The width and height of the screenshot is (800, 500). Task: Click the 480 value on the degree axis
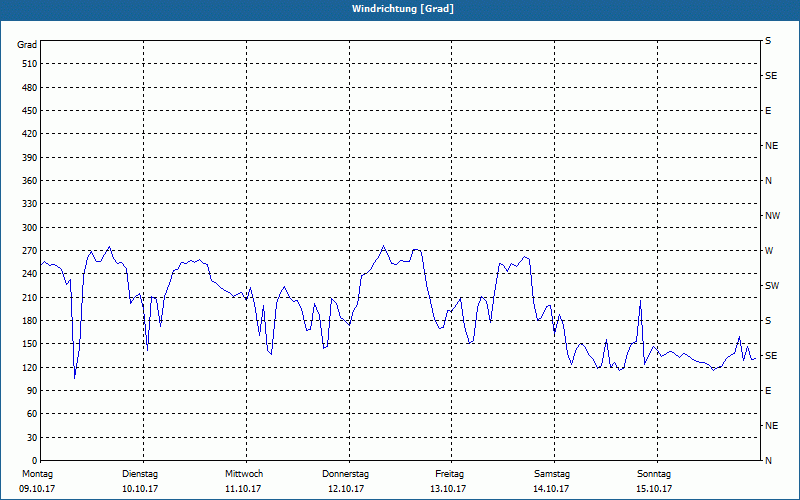tap(30, 88)
